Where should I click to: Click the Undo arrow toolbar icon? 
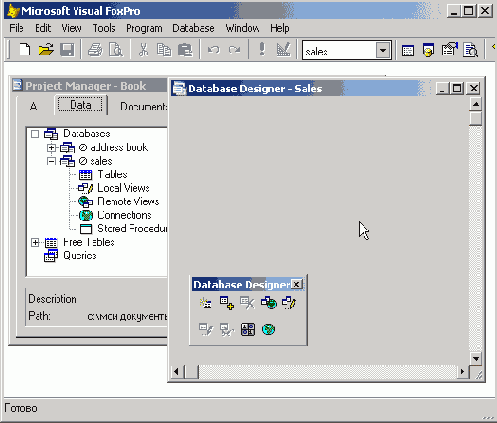(x=214, y=50)
